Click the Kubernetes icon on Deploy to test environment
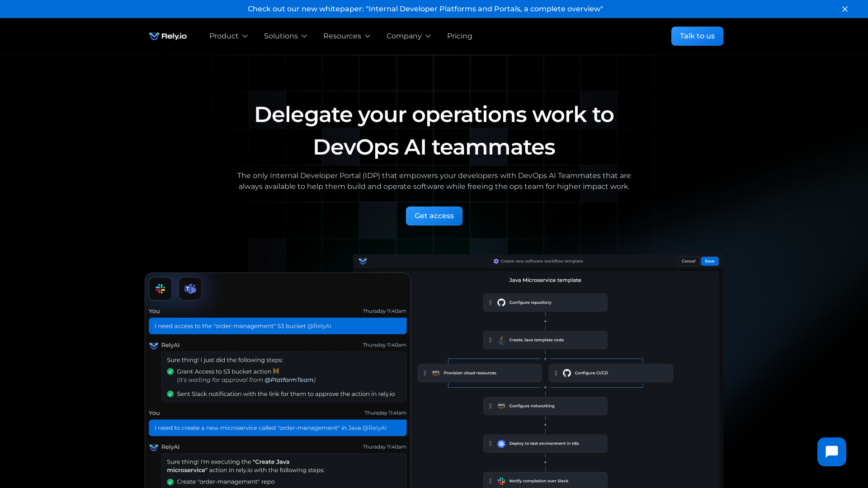The image size is (868, 488). [x=501, y=444]
